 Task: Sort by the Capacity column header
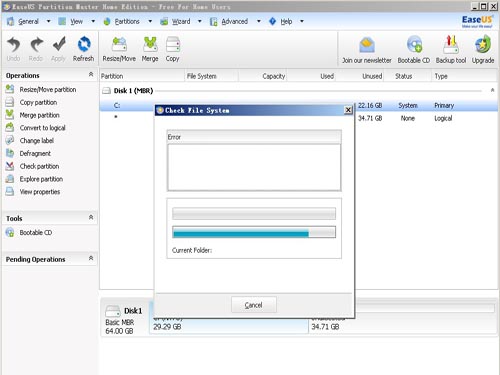click(x=263, y=76)
